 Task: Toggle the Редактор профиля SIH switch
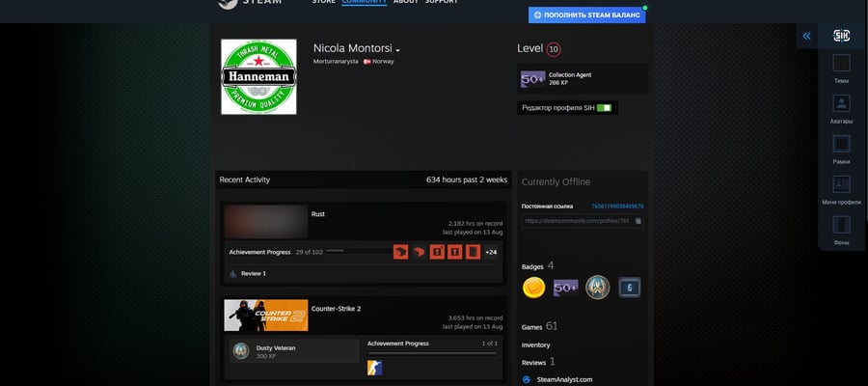click(604, 108)
